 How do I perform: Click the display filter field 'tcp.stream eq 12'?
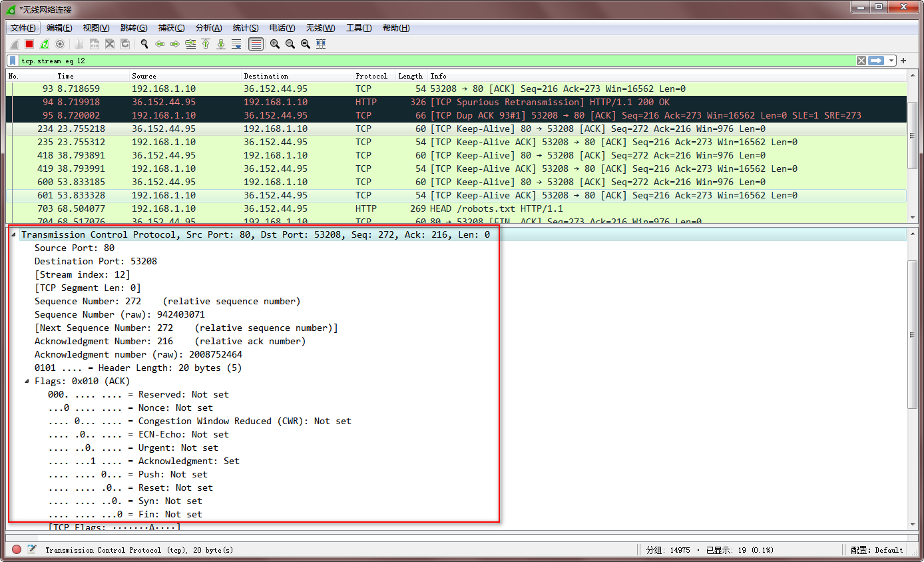coord(437,61)
